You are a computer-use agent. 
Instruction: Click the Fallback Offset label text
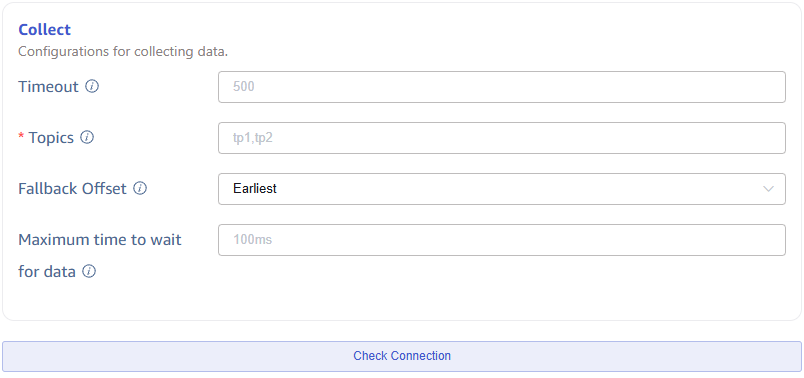(x=72, y=189)
